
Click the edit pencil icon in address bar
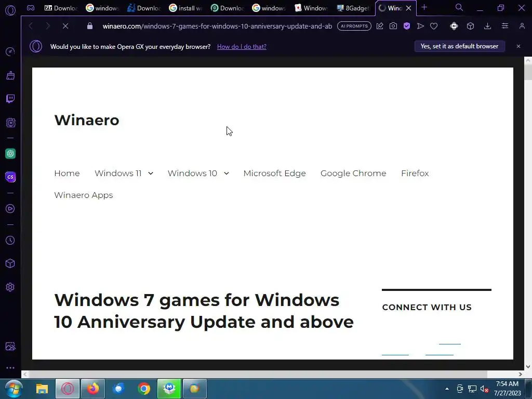(380, 26)
